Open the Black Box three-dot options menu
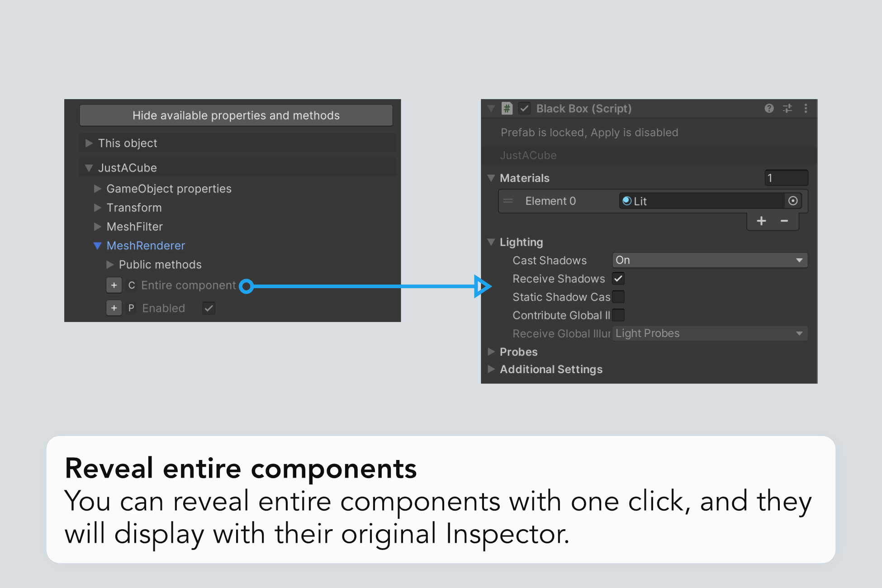This screenshot has width=882, height=588. tap(806, 109)
